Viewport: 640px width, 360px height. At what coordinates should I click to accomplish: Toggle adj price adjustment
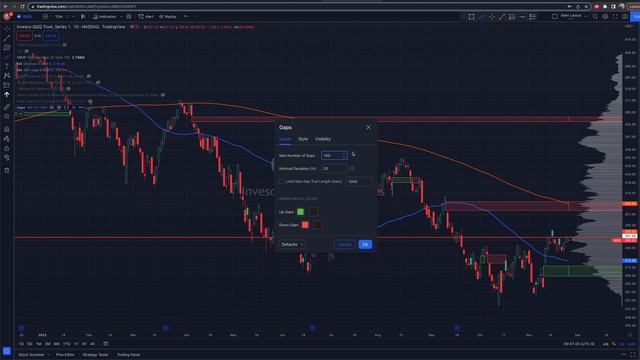point(605,344)
